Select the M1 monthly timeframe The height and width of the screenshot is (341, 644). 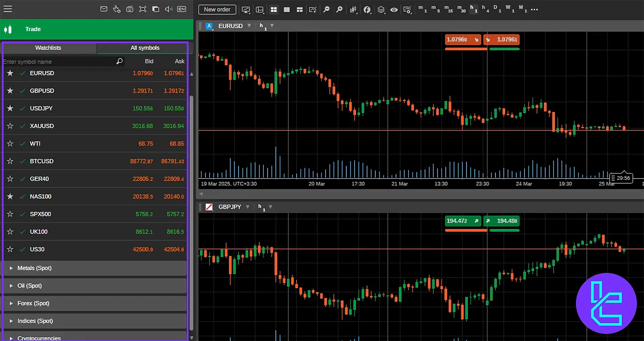[523, 9]
